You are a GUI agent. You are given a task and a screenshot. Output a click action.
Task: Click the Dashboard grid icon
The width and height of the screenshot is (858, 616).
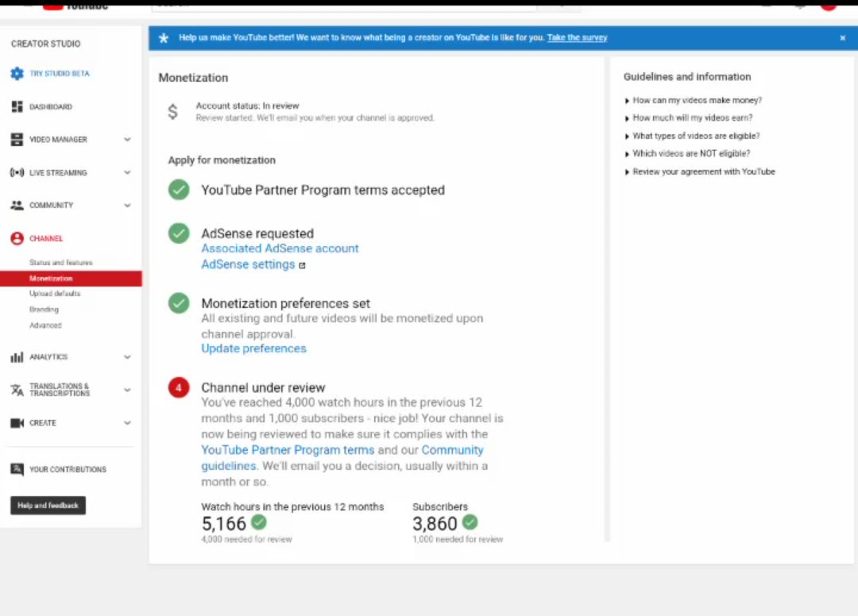(x=17, y=106)
